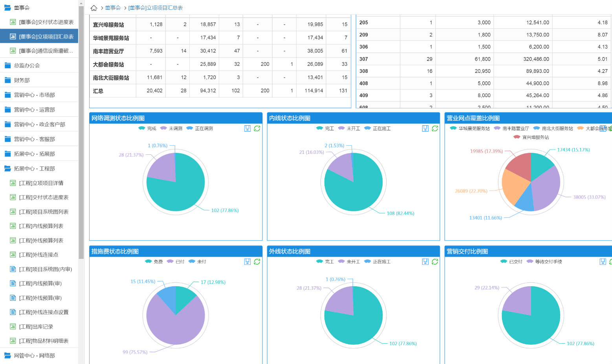Save the 网络调测状态比例图 chart as image
Image resolution: width=612 pixels, height=364 pixels.
point(247,128)
